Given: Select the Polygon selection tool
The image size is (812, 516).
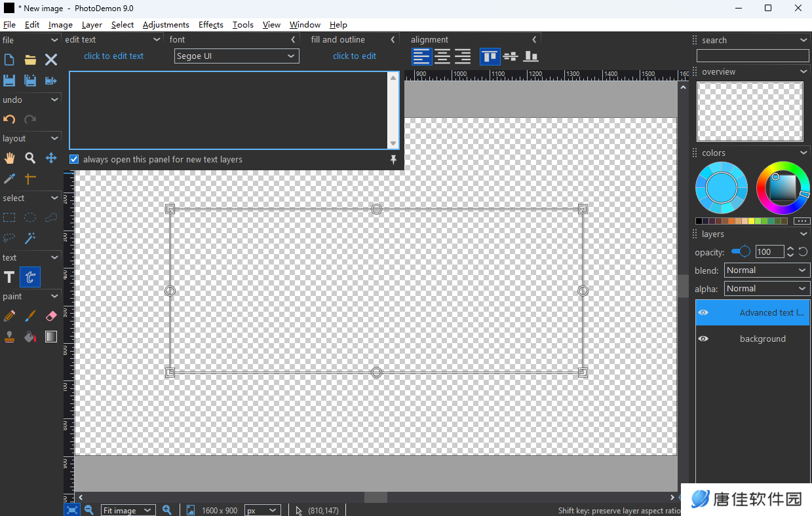Looking at the screenshot, I should click(51, 217).
